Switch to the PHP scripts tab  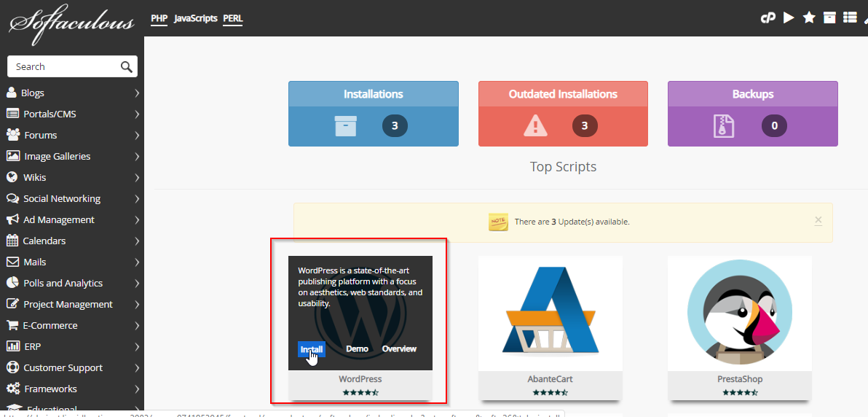tap(159, 18)
